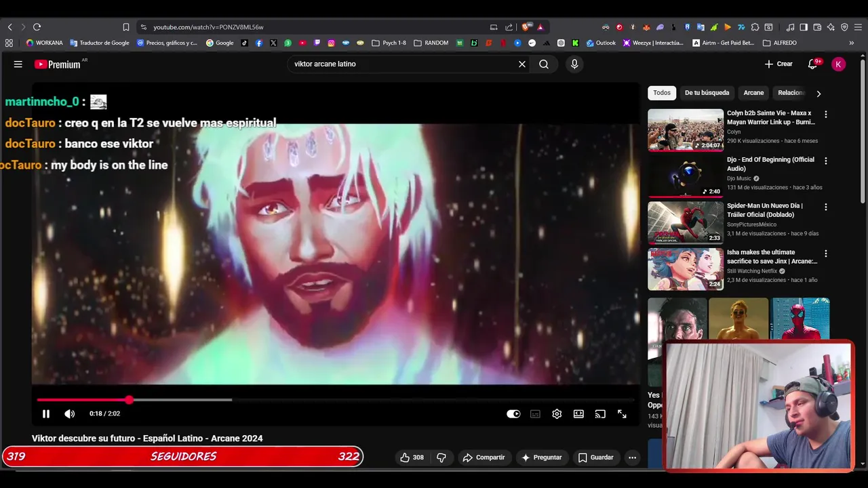Toggle the browser sidebar panel
This screenshot has height=488, width=868.
[x=804, y=27]
